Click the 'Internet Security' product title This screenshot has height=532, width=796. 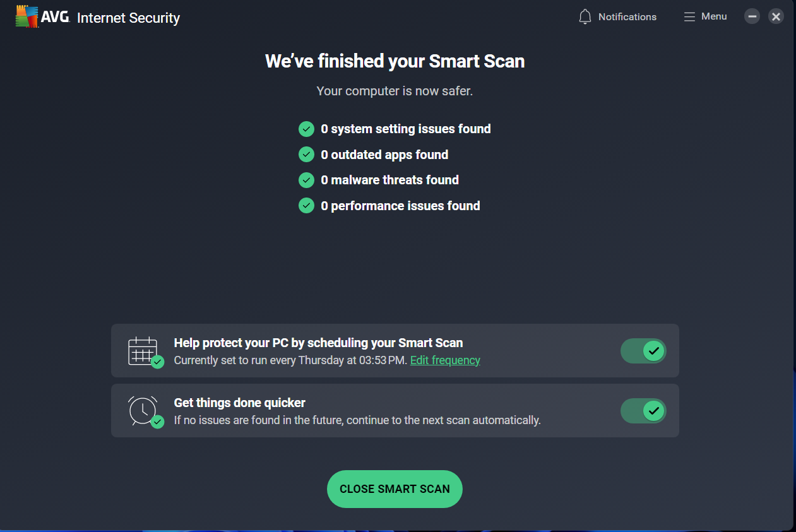click(128, 18)
